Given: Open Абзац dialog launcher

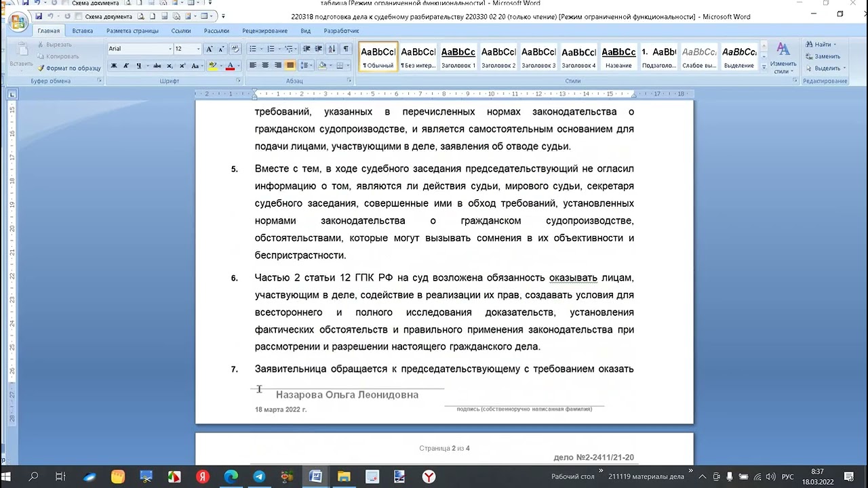Looking at the screenshot, I should tap(351, 81).
